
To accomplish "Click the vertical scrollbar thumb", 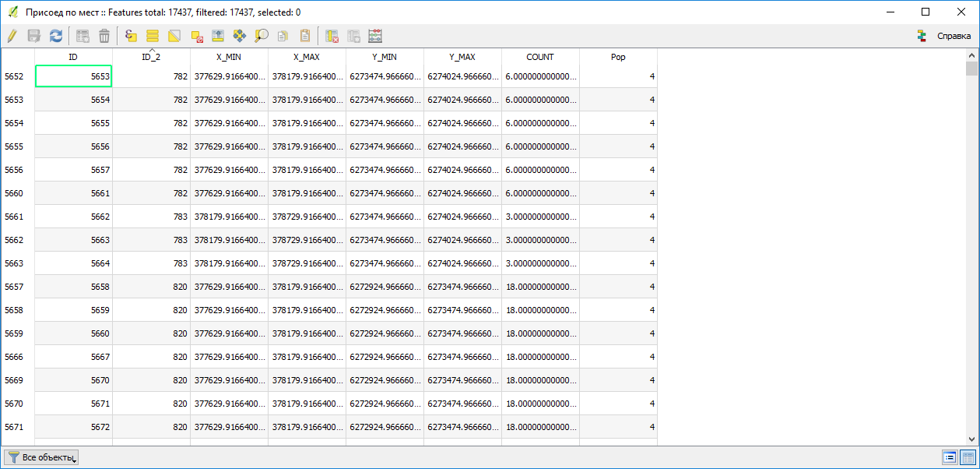I will (x=971, y=69).
